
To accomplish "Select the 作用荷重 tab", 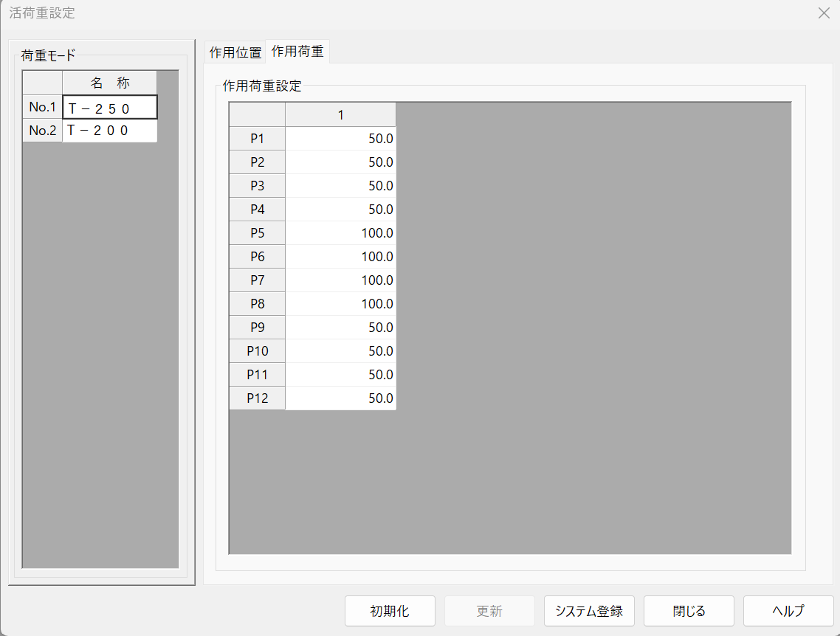I will 297,52.
